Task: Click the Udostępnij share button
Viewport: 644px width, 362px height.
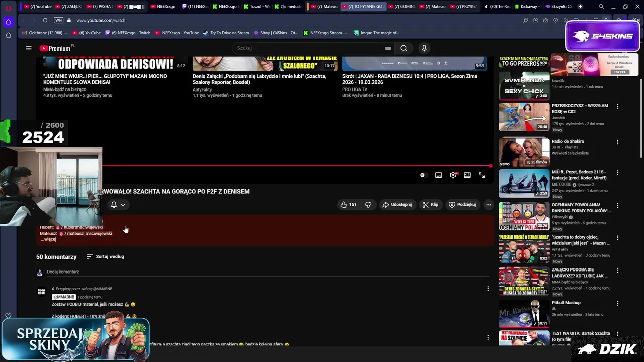Action: (x=397, y=205)
